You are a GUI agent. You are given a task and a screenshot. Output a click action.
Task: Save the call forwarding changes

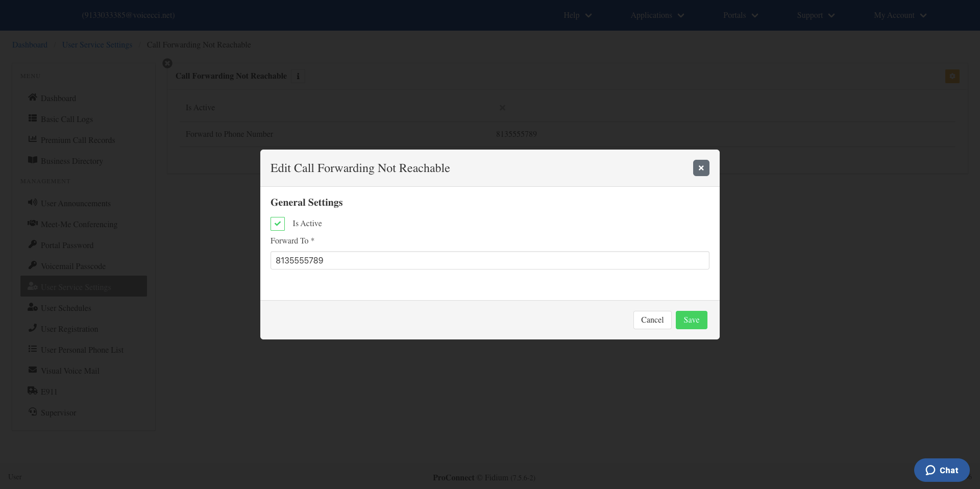(x=691, y=320)
